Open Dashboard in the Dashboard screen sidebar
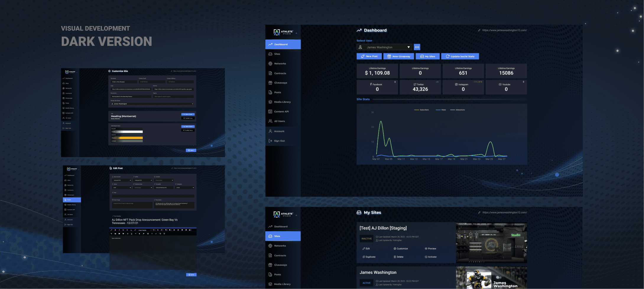Viewport: 644px width, 289px height. [x=283, y=44]
